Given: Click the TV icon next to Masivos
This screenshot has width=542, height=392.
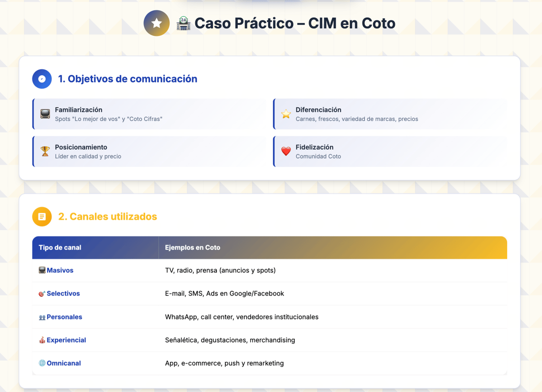Looking at the screenshot, I should point(42,270).
